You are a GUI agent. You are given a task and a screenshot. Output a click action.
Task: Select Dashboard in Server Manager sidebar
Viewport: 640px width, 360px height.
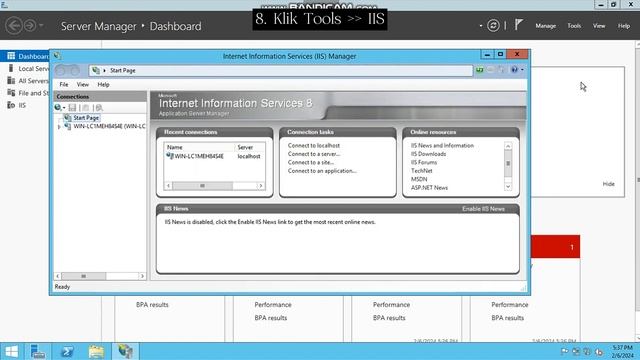[24, 56]
